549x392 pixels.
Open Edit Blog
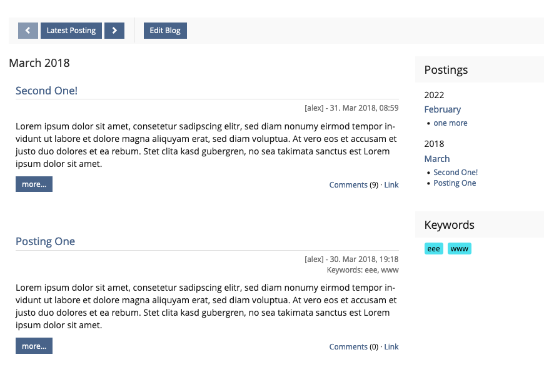165,31
